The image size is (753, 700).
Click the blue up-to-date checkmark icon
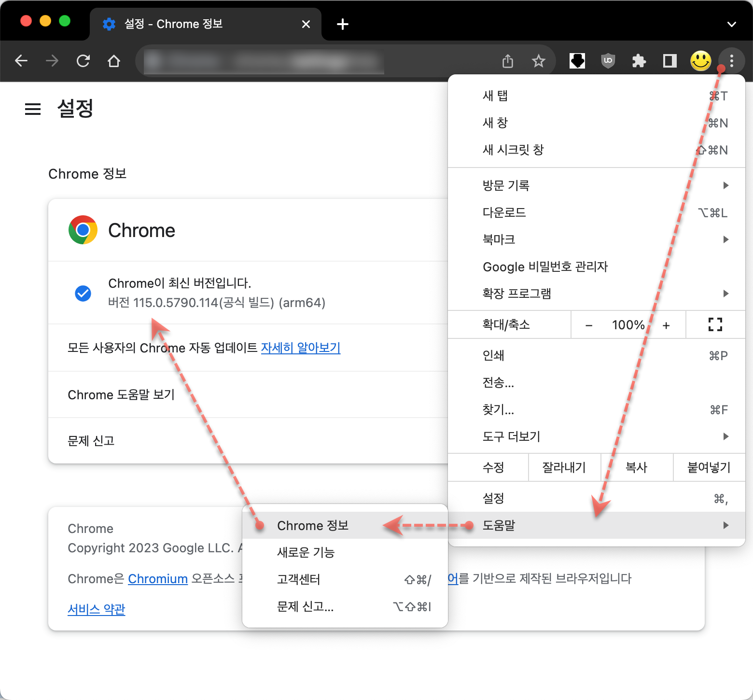[x=83, y=293]
